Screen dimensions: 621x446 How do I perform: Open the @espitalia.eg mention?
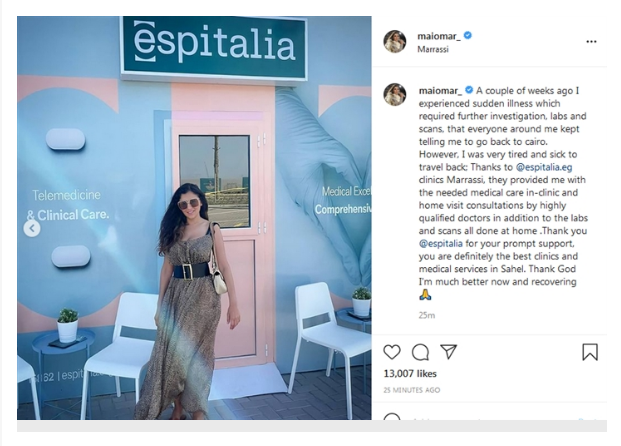click(544, 167)
